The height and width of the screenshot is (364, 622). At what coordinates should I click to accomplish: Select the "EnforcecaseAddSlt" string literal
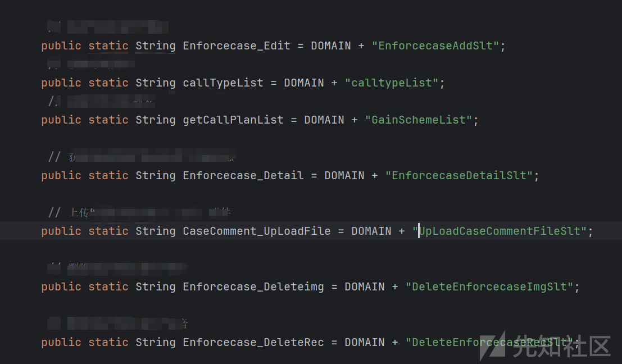(435, 46)
